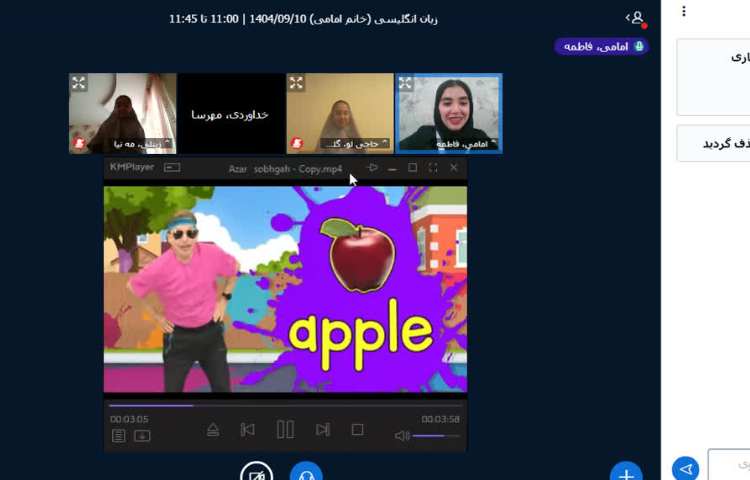Click the elapsed time 00:03:05
The image size is (750, 480).
[129, 419]
